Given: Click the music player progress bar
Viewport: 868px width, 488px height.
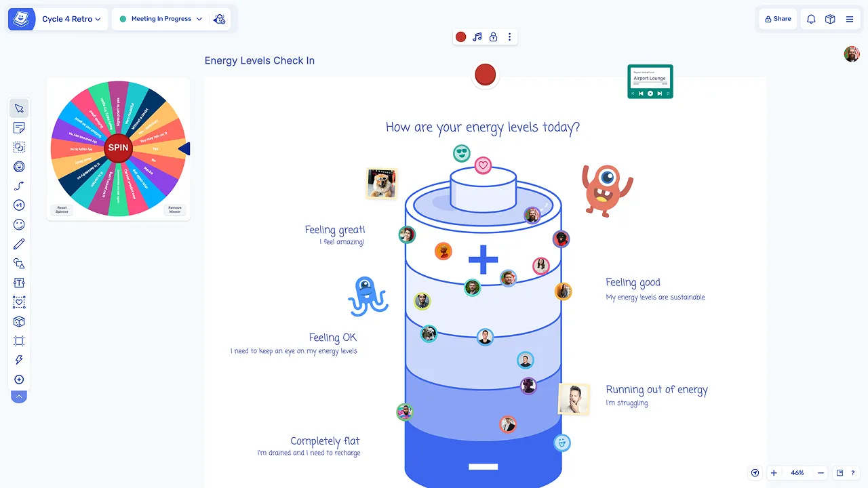Looking at the screenshot, I should [x=650, y=82].
